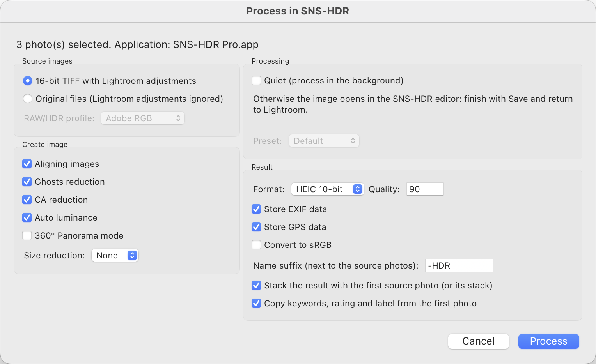Image resolution: width=596 pixels, height=364 pixels.
Task: Enable Convert to sRGB
Action: (x=256, y=245)
